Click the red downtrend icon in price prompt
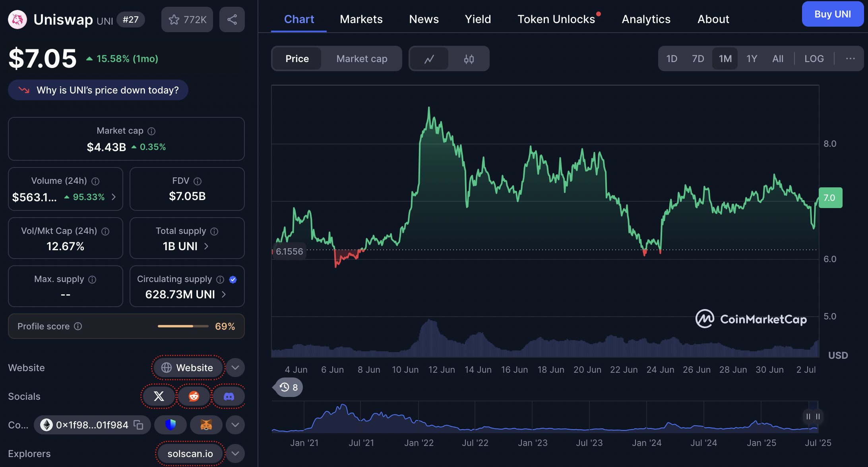 [x=24, y=90]
